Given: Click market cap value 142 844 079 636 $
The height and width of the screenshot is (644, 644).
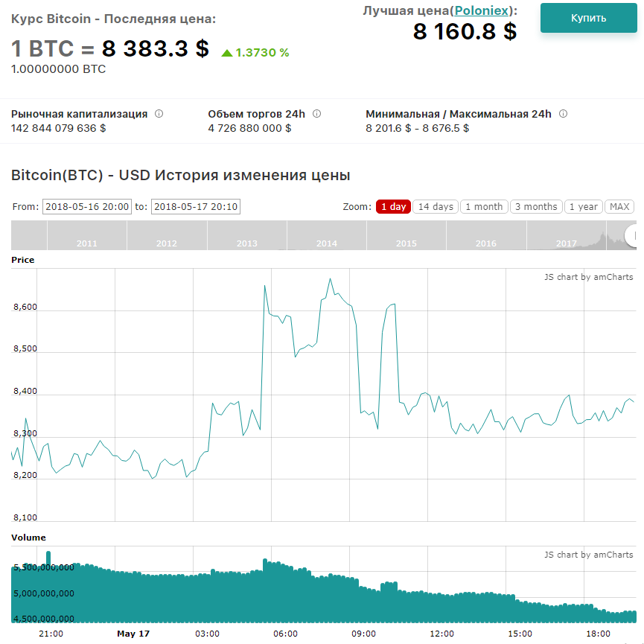Looking at the screenshot, I should click(x=58, y=129).
